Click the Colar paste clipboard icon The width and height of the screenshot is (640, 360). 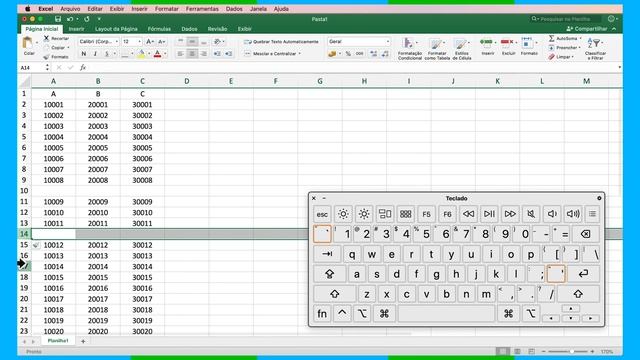coord(28,43)
